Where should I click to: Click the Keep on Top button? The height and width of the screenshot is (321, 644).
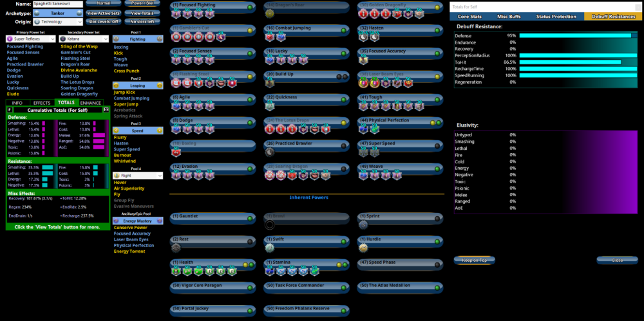[475, 261]
